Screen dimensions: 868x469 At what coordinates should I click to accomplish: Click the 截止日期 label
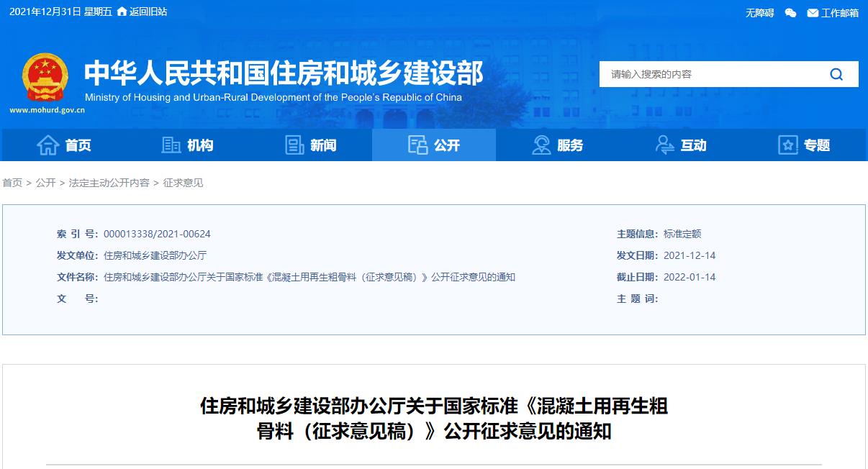point(637,277)
